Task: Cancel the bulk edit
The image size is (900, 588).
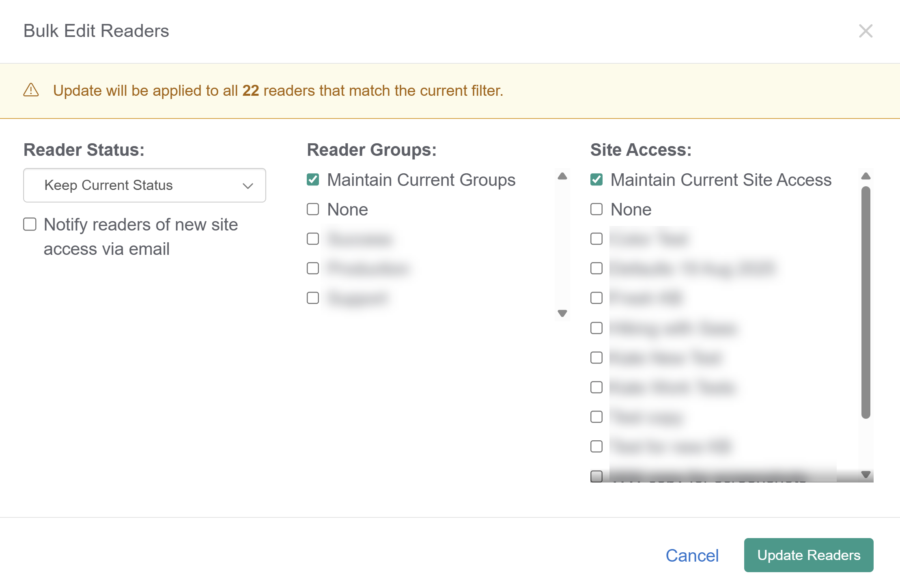Action: click(692, 555)
